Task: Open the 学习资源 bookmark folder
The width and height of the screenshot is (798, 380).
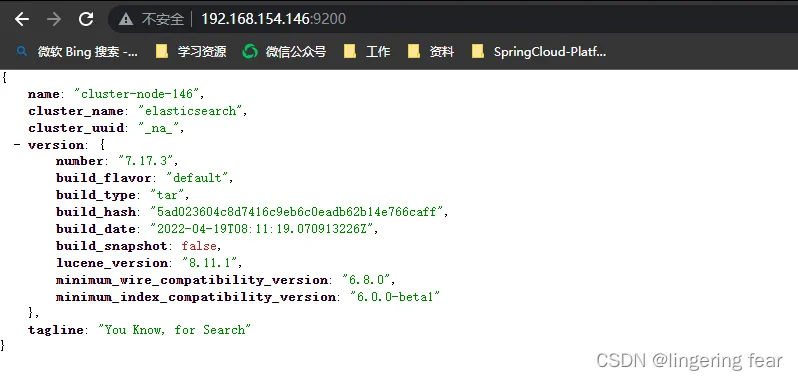Action: tap(191, 51)
